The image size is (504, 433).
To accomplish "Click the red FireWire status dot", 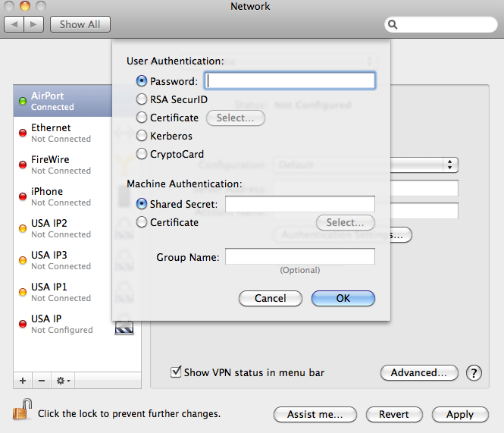I will (23, 165).
